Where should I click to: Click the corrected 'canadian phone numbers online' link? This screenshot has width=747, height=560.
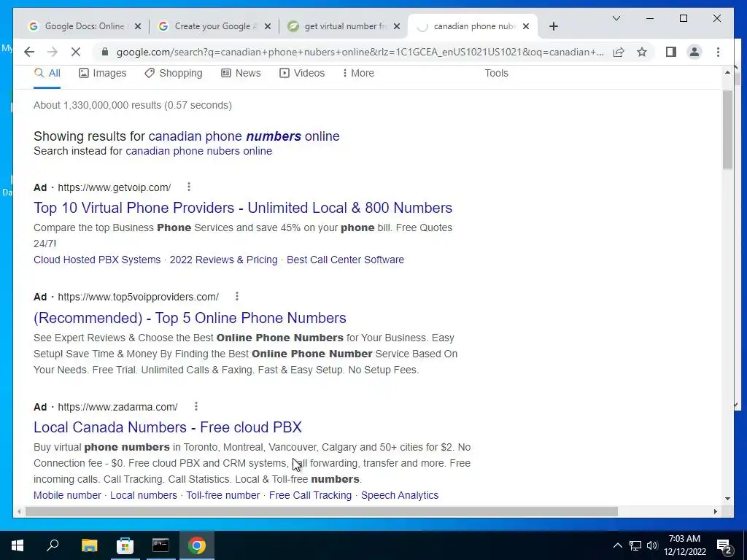tap(244, 136)
